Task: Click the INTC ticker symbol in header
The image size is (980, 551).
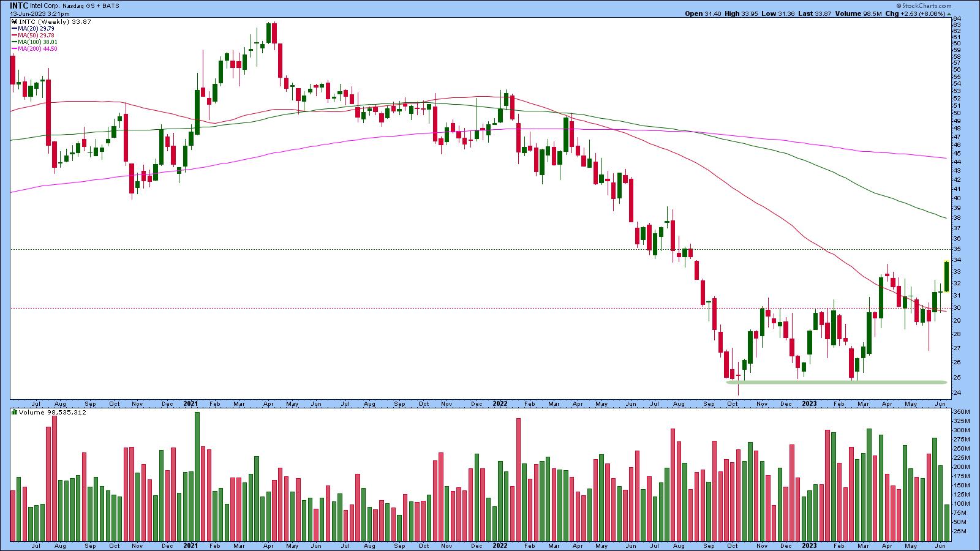Action: [18, 6]
